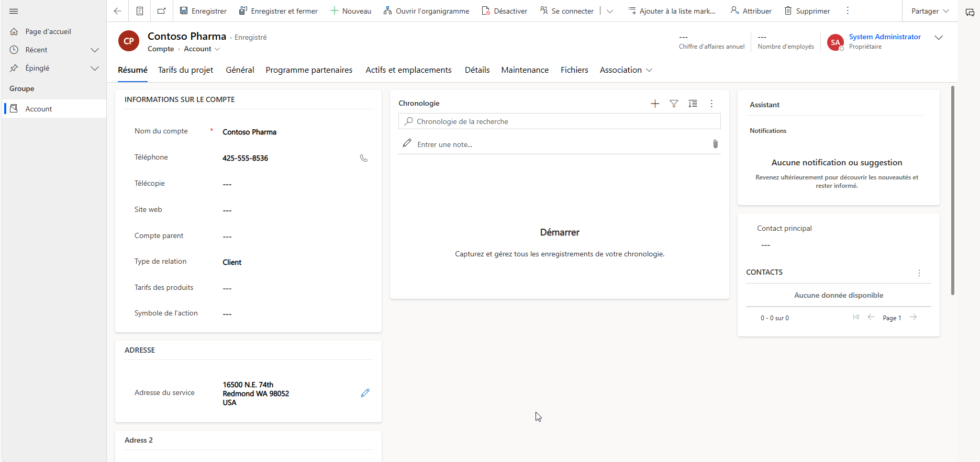Screen dimensions: 980x462
Task: Click the SA owner avatar
Action: tap(836, 42)
